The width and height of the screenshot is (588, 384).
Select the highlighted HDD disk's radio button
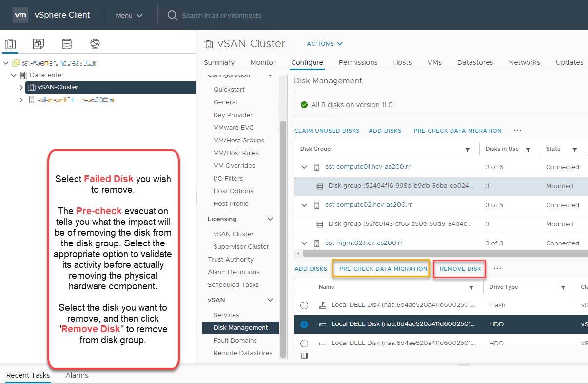click(304, 324)
